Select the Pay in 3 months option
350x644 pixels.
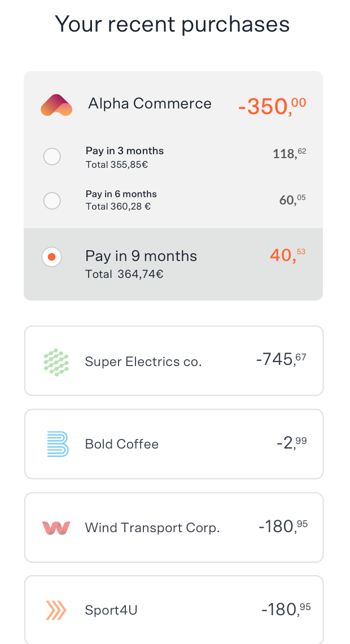51,156
